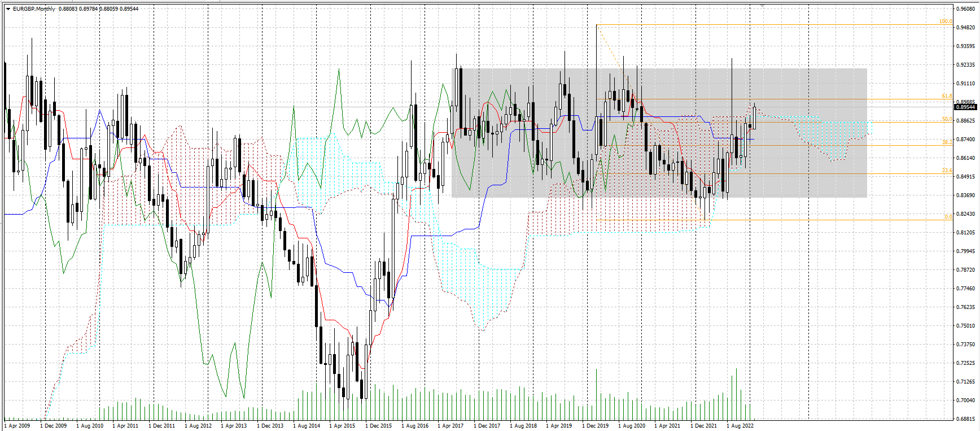Image resolution: width=980 pixels, height=431 pixels.
Task: Open the dropdown arrow beside EURGBP,Monthly
Action: pos(8,9)
